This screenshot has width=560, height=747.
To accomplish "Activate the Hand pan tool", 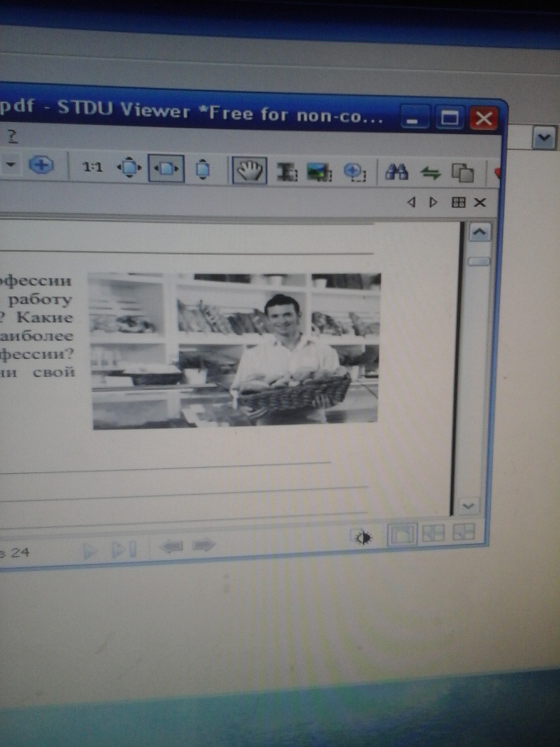I will click(250, 170).
